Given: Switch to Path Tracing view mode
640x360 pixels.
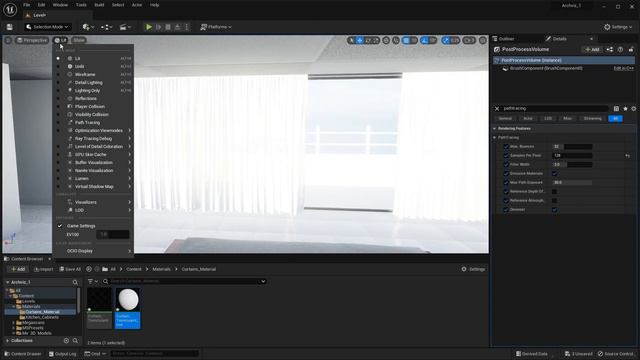Looking at the screenshot, I should point(93,122).
